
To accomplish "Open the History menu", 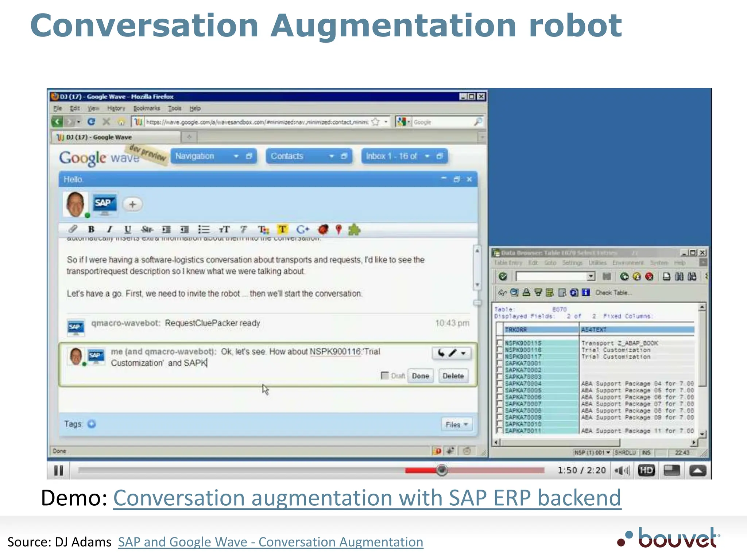I will [x=116, y=108].
